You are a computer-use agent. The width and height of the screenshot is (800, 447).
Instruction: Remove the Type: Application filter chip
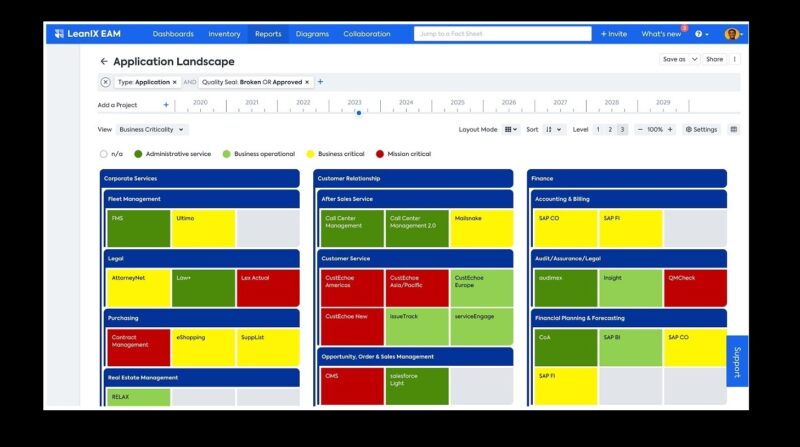(x=174, y=82)
